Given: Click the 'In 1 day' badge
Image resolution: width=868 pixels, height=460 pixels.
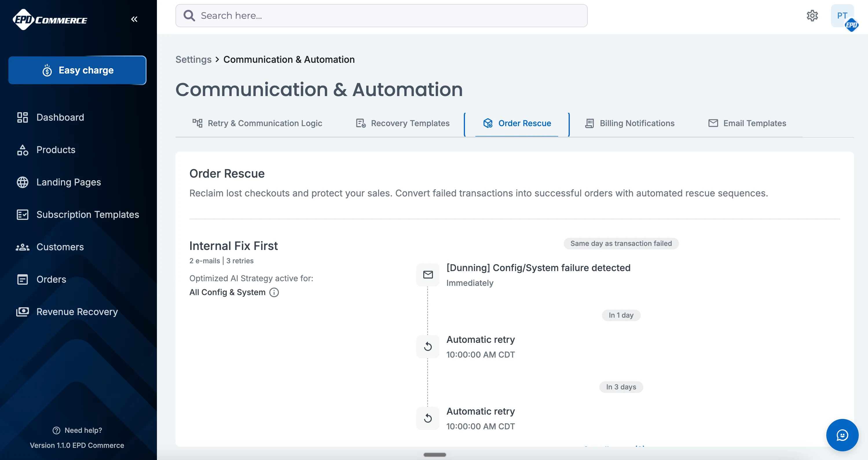Looking at the screenshot, I should 621,315.
